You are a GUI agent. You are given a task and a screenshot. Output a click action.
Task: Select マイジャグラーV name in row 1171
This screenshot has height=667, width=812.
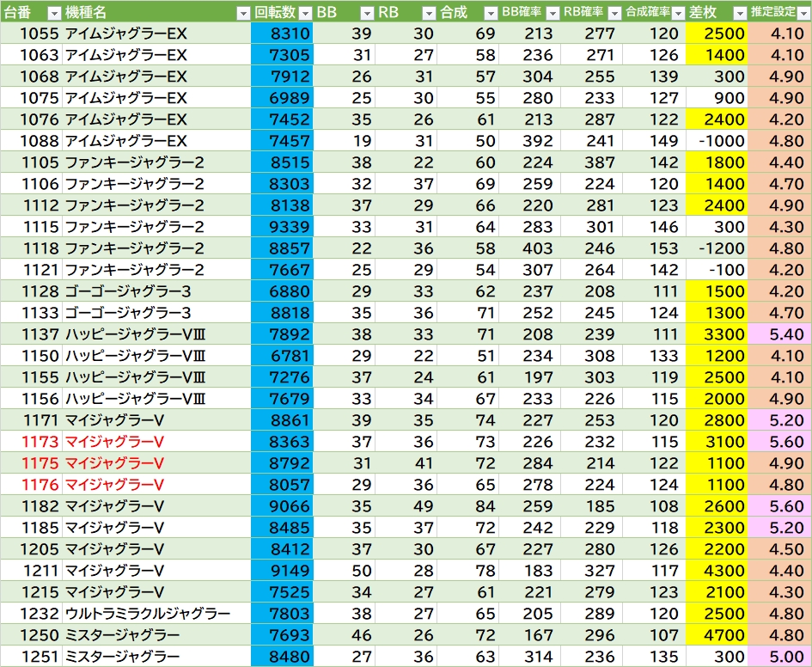tap(114, 420)
